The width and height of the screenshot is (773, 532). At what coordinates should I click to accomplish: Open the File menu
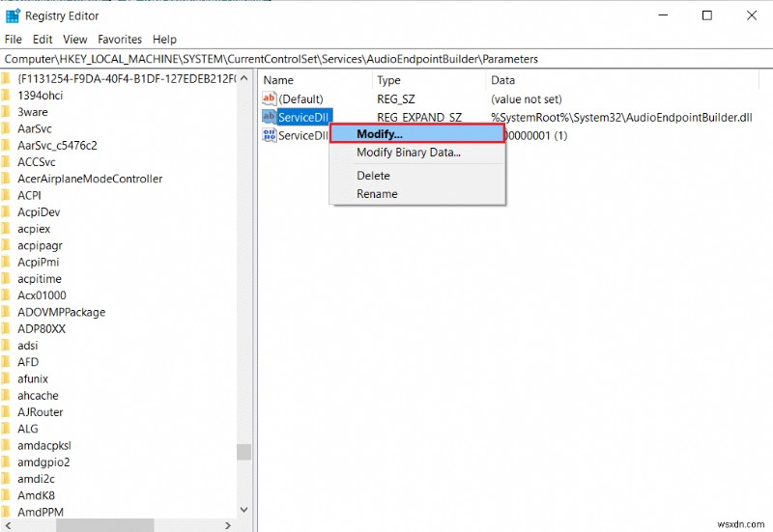pos(14,40)
